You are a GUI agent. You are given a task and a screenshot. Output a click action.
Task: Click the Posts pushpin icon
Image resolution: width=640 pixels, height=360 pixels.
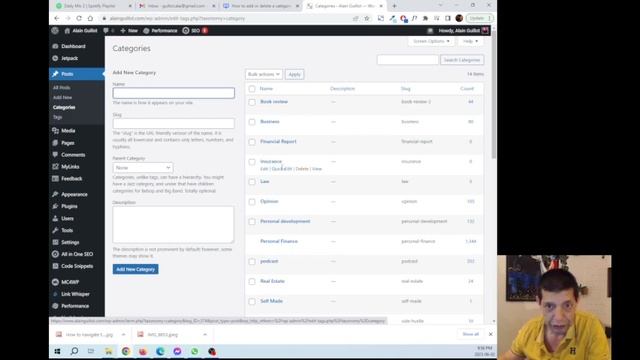(x=55, y=74)
